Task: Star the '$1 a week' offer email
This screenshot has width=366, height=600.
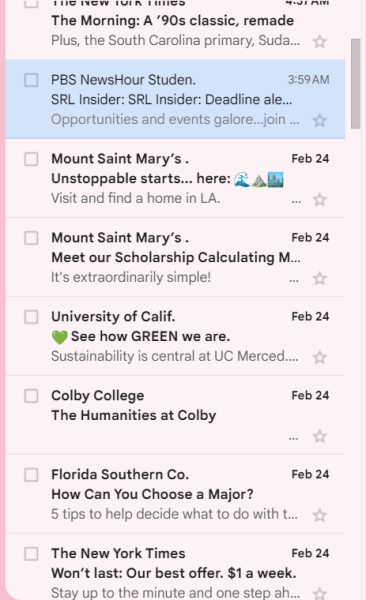Action: tap(320, 593)
